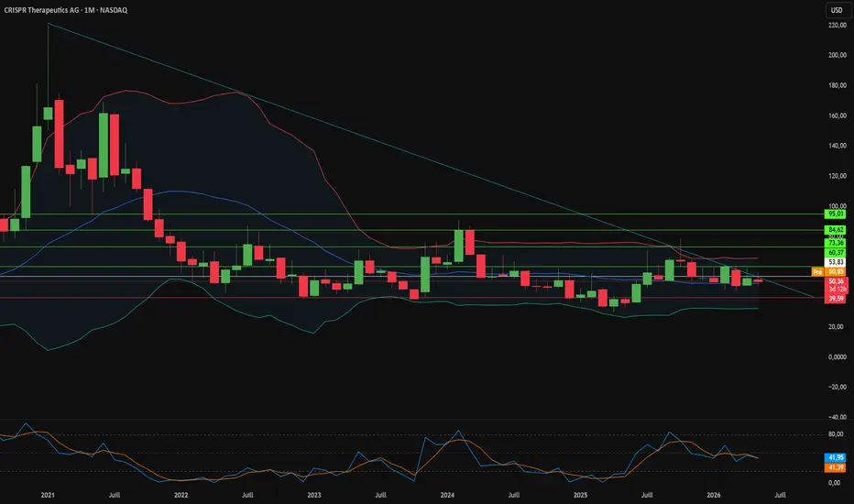Click the 2023 label on time axis
Image resolution: width=854 pixels, height=504 pixels.
[x=314, y=495]
